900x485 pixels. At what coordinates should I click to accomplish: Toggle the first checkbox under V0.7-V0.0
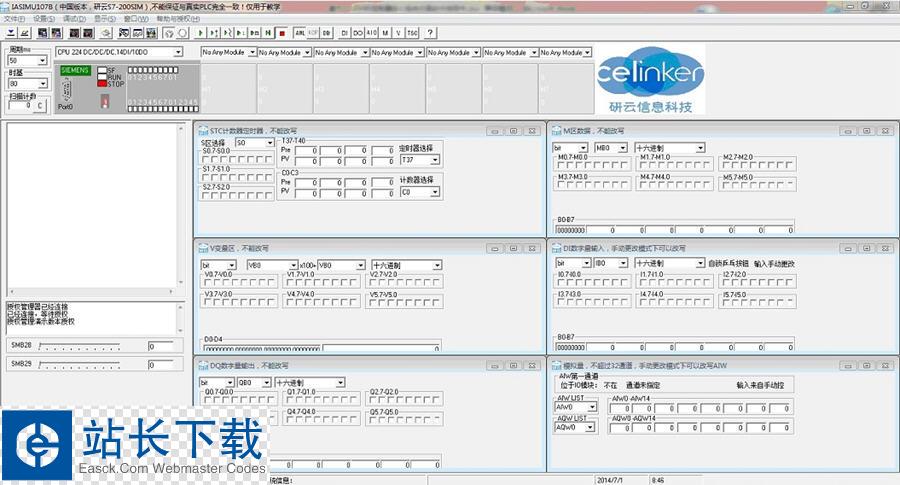(208, 283)
